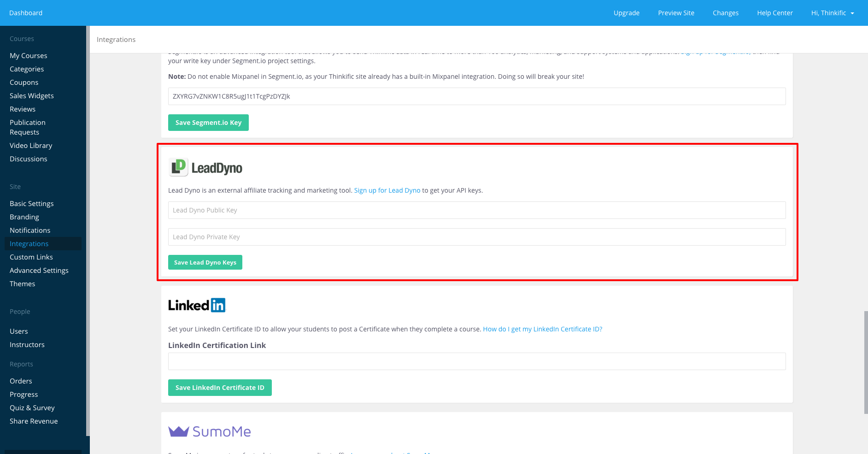Open Branding settings
Viewport: 868px width, 454px height.
24,217
